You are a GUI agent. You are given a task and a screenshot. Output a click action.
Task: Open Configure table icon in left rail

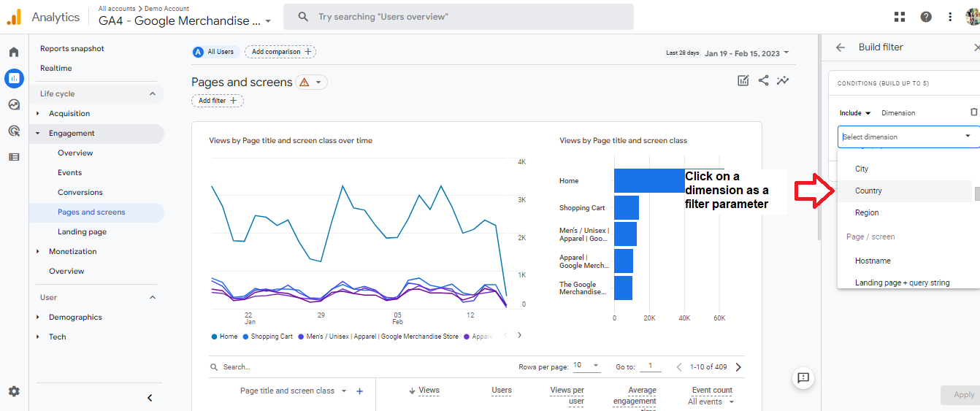point(14,157)
